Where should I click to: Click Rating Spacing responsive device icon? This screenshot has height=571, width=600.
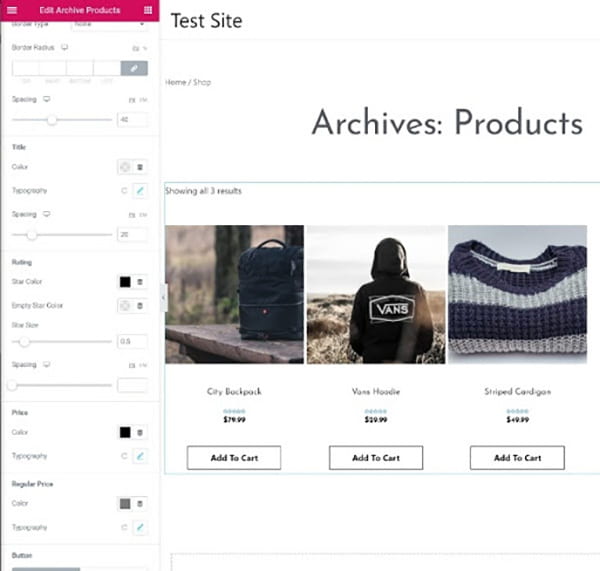pos(47,364)
